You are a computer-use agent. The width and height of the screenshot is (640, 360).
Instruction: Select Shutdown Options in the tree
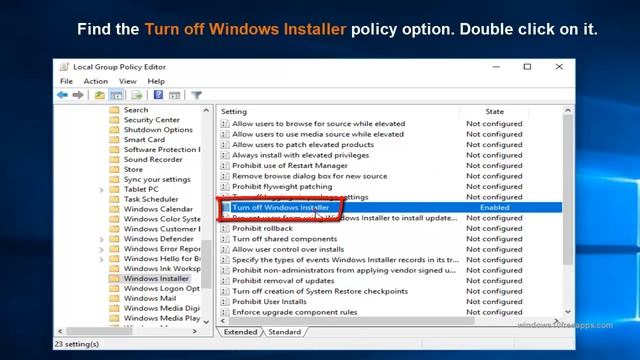158,130
